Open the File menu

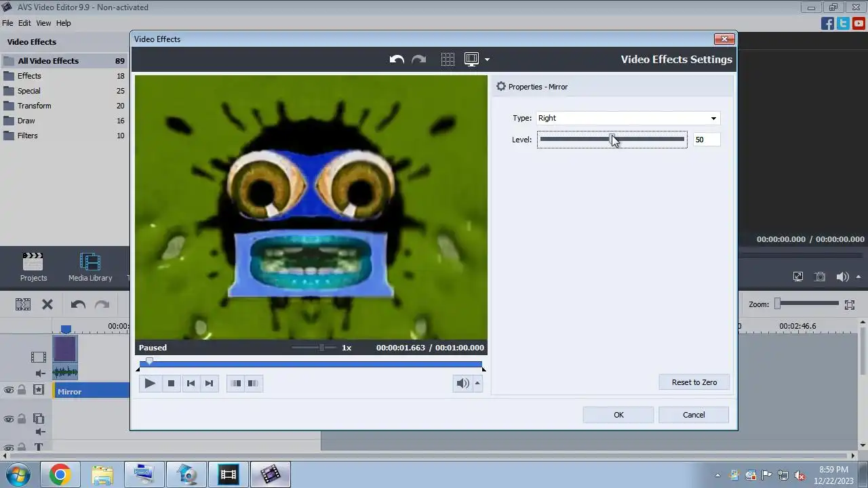pos(7,23)
